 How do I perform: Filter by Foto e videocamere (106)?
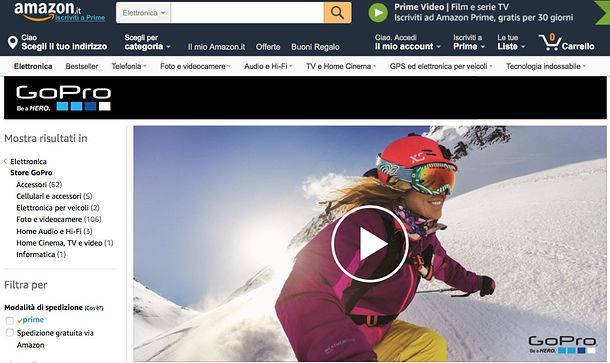pos(59,219)
